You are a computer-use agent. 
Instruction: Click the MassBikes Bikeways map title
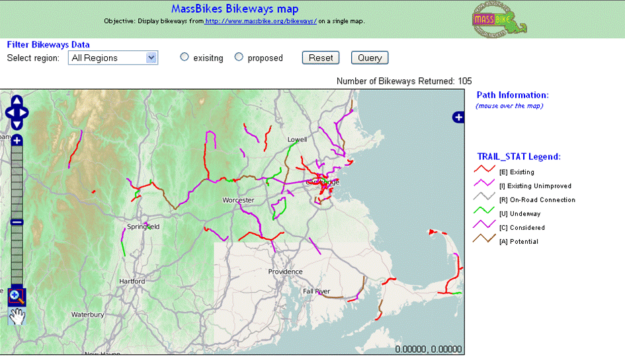point(235,9)
